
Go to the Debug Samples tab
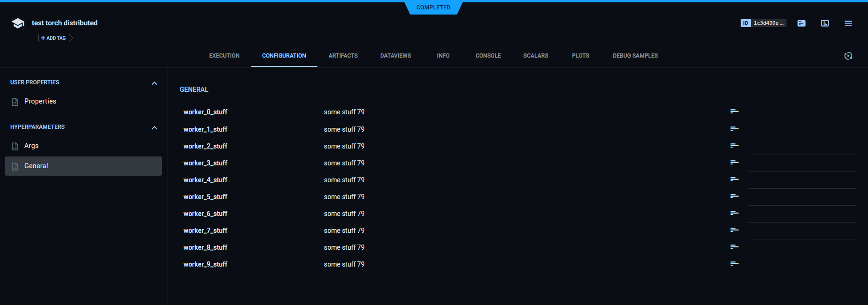click(635, 56)
